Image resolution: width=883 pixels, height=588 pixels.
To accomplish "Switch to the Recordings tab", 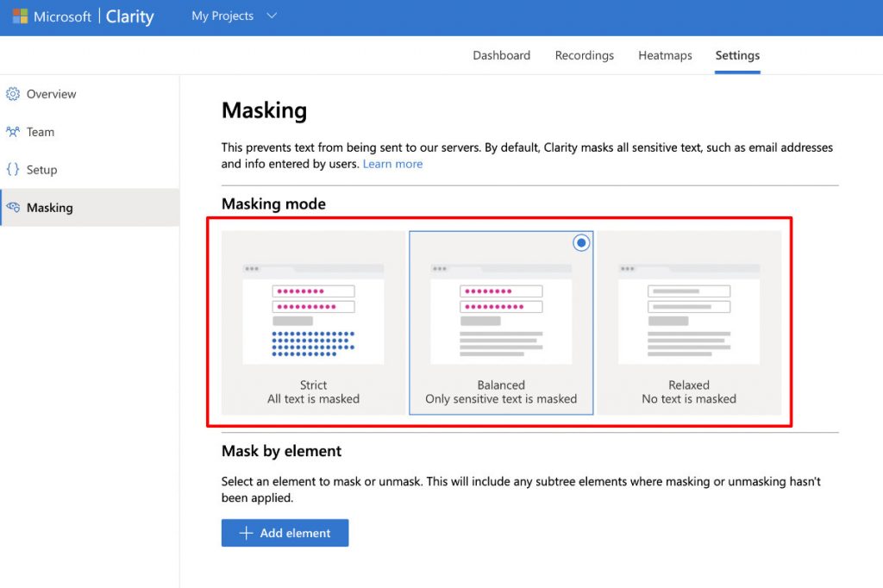I will 584,55.
